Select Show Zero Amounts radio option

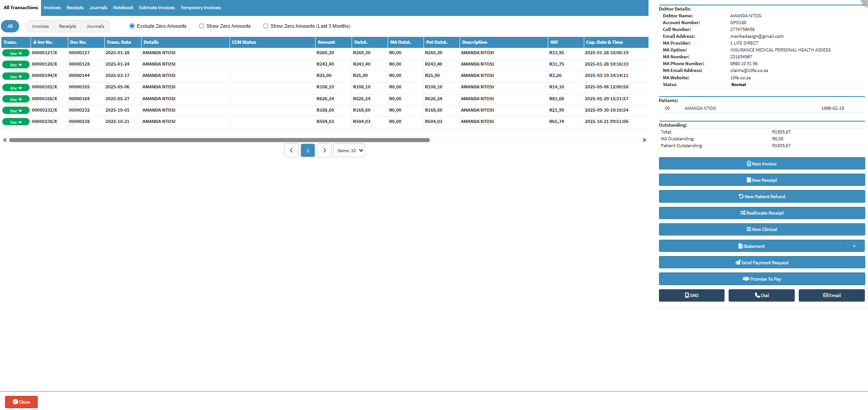click(201, 26)
